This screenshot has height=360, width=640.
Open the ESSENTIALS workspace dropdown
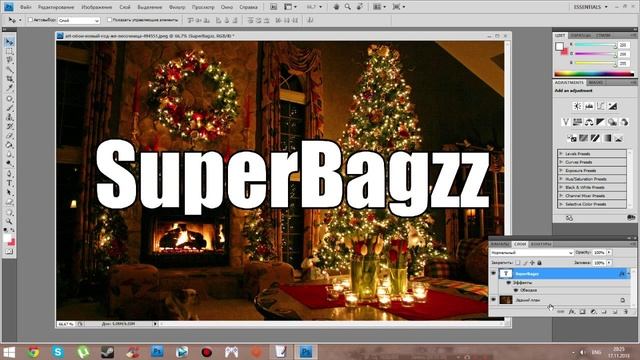tap(591, 7)
